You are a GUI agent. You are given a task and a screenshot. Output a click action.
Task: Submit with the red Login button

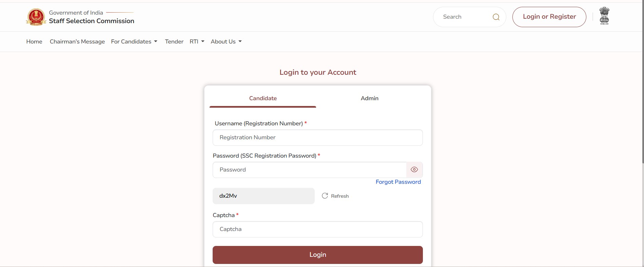317,255
